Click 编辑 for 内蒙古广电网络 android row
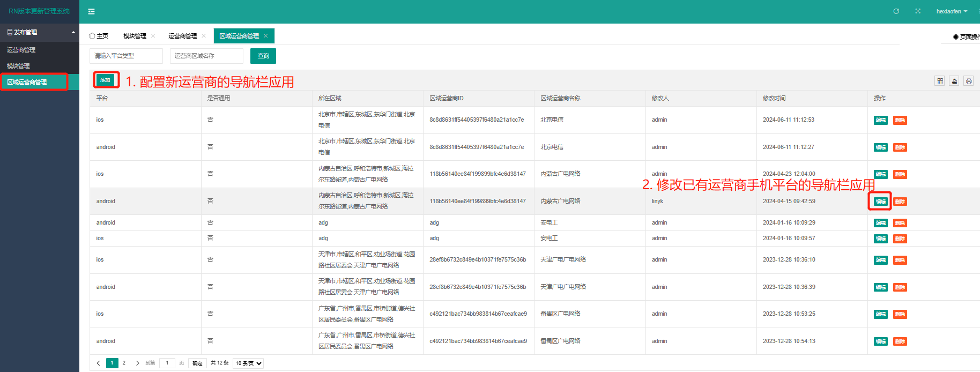The width and height of the screenshot is (980, 372). [880, 202]
